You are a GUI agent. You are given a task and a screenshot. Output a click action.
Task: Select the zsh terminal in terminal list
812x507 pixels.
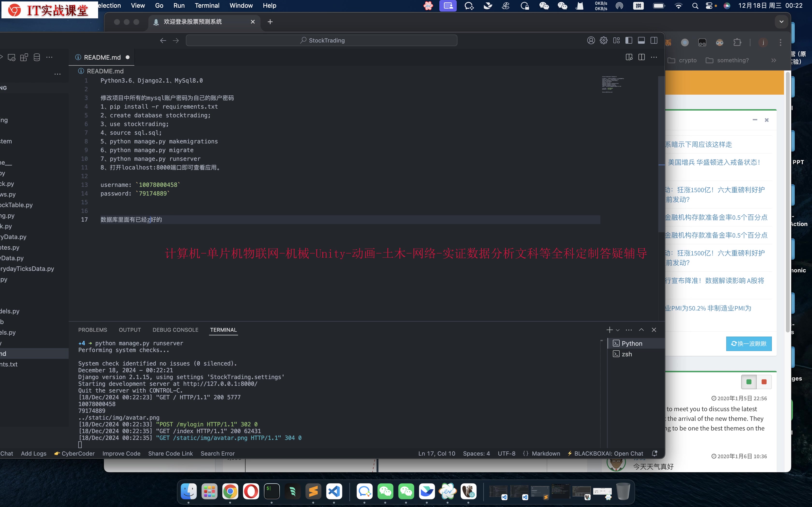pyautogui.click(x=627, y=354)
